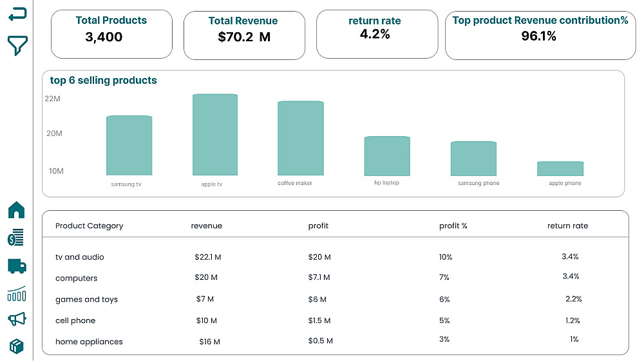Select the home appliances category row
Image resolution: width=644 pixels, height=363 pixels.
(89, 342)
